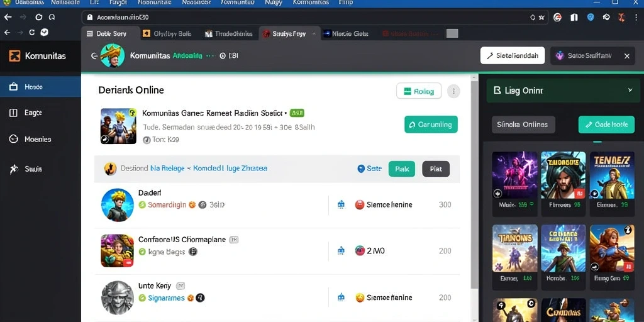Click the browser back arrow beside the forward arrow
This screenshot has width=644, height=322.
[8, 17]
